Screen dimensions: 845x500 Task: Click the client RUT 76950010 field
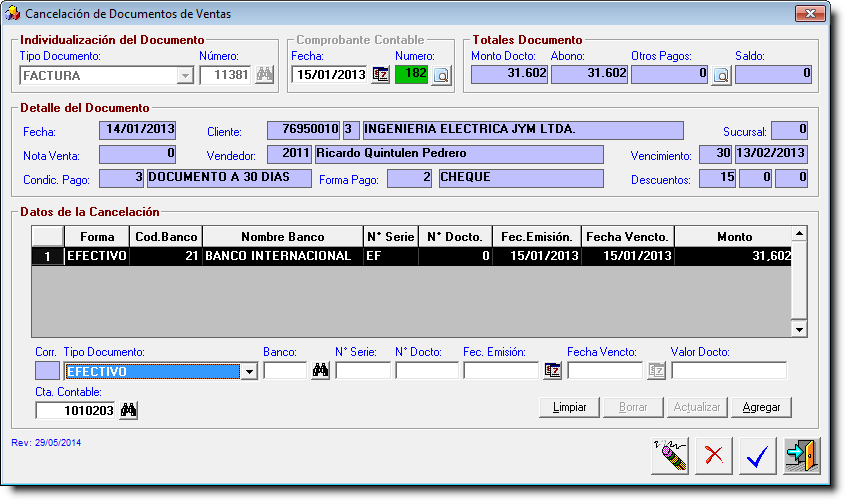point(303,130)
